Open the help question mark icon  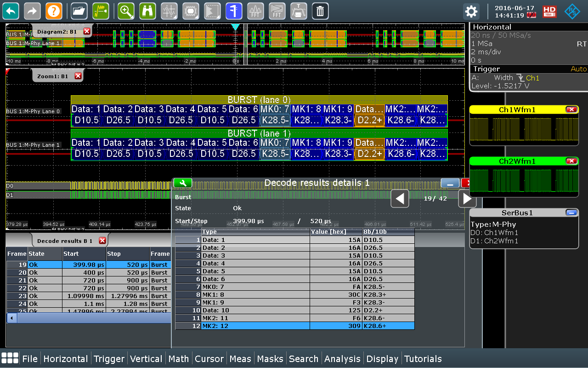coord(54,11)
